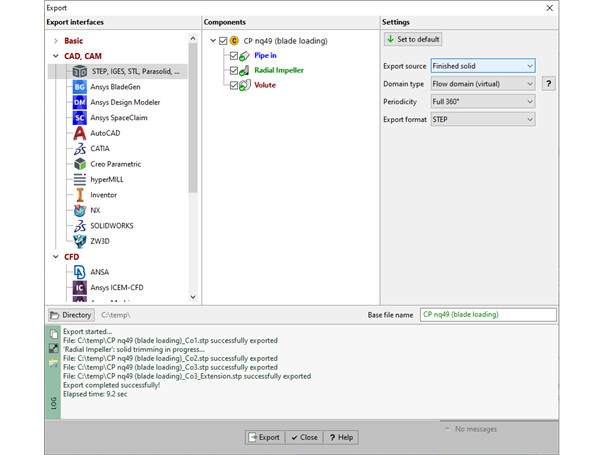Click the Ansys BladeGen BG icon
600x455 pixels.
click(80, 87)
